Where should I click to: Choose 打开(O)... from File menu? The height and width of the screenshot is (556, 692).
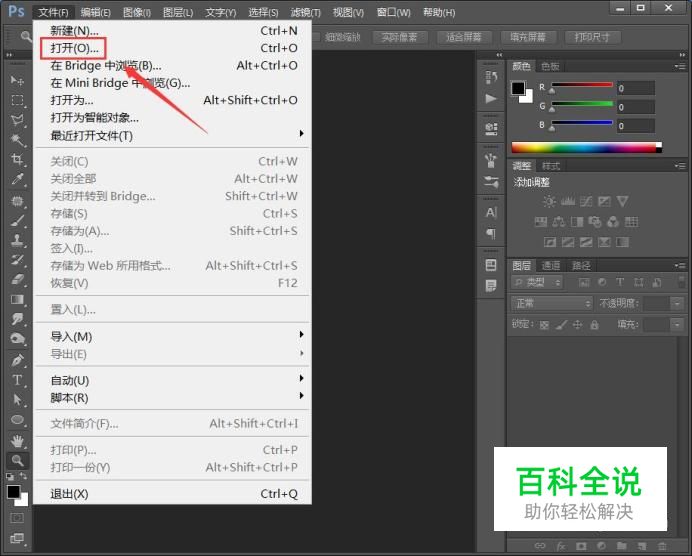(172, 48)
